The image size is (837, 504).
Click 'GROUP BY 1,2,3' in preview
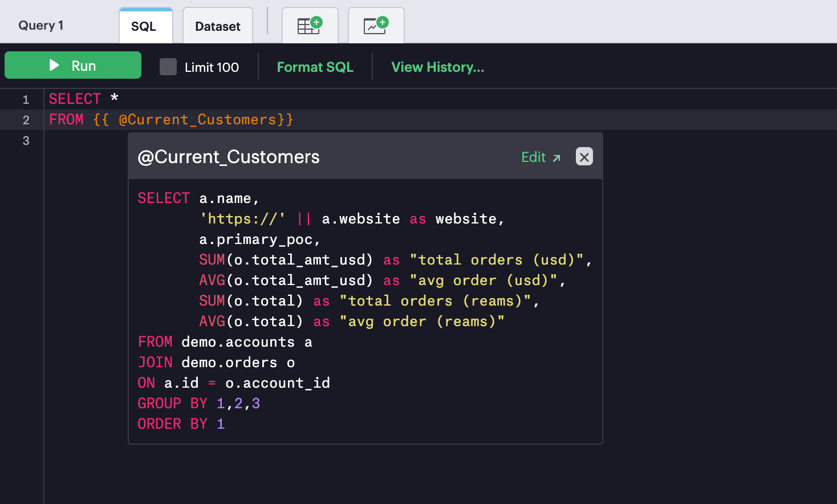coord(199,404)
